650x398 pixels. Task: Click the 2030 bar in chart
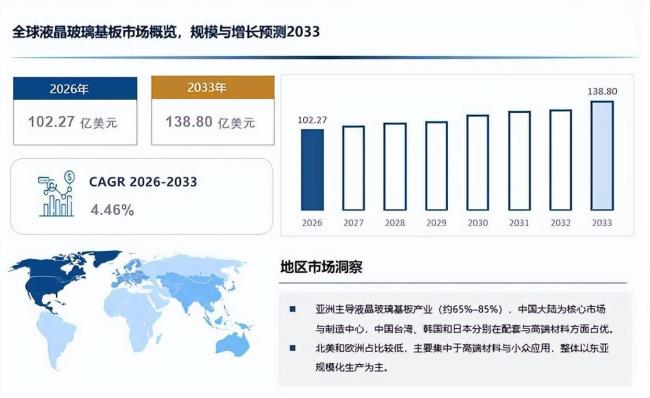coord(478,163)
